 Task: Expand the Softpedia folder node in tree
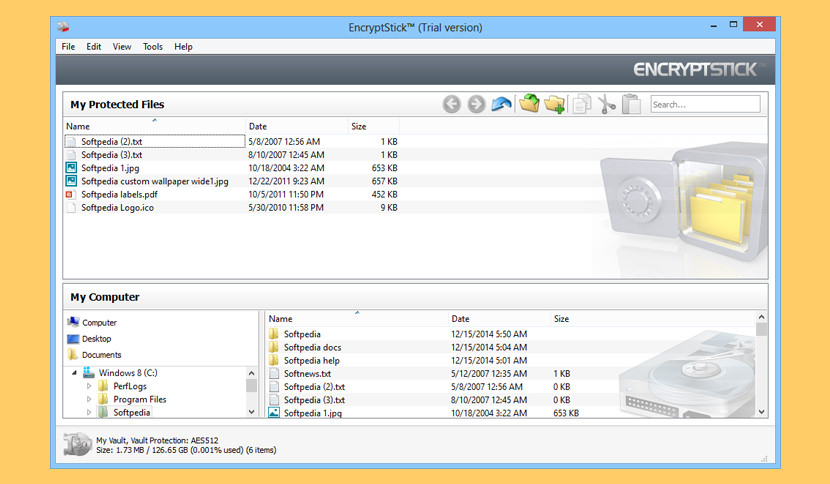pos(89,412)
